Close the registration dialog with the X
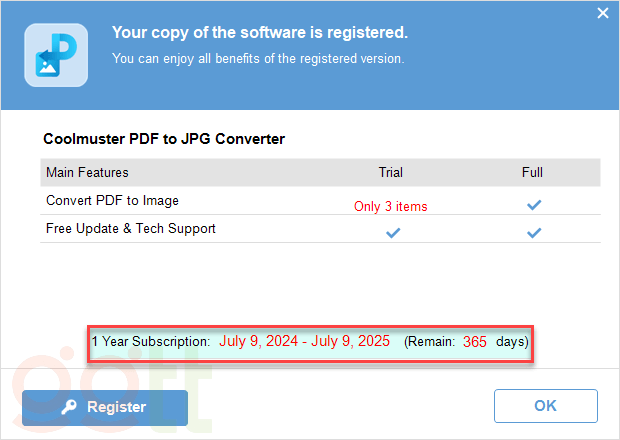Screen dimensions: 620x440 [x=602, y=14]
